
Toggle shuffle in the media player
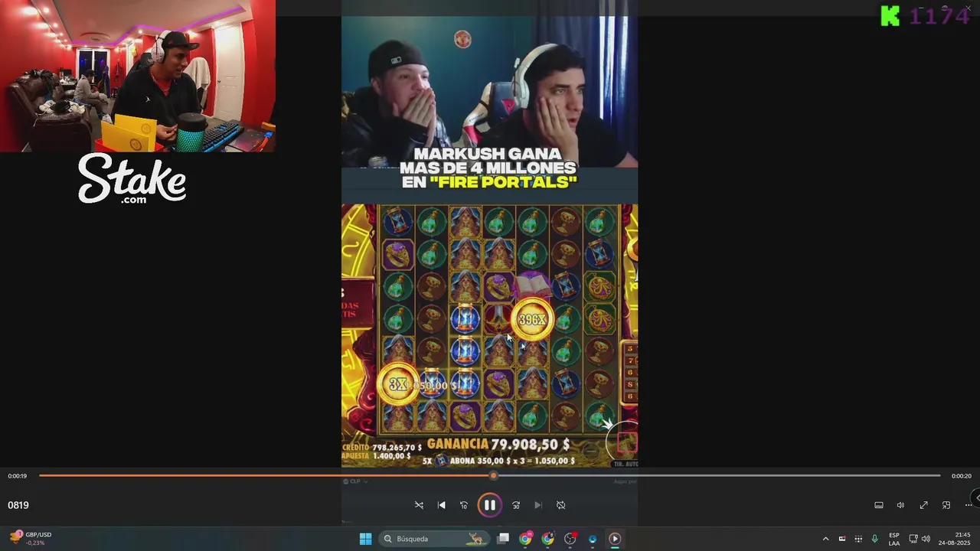419,505
